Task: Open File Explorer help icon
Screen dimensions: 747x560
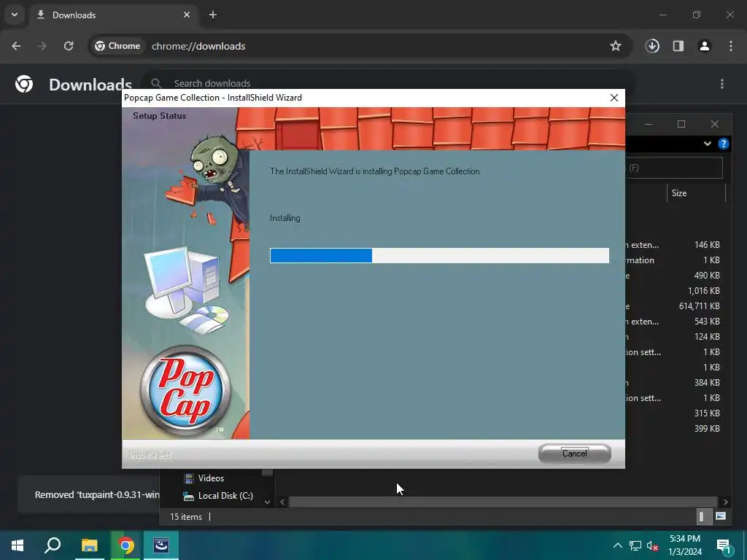Action: tap(724, 144)
